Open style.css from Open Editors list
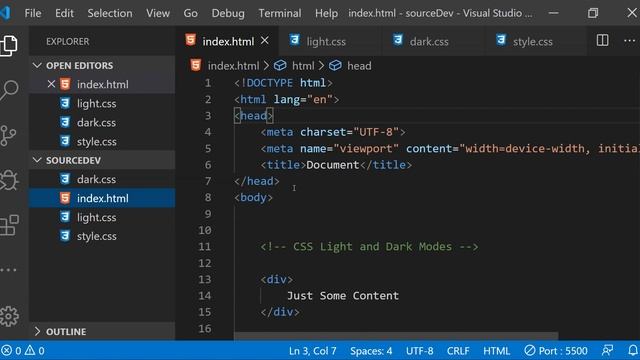Viewport: 640px width, 360px height. [102, 141]
